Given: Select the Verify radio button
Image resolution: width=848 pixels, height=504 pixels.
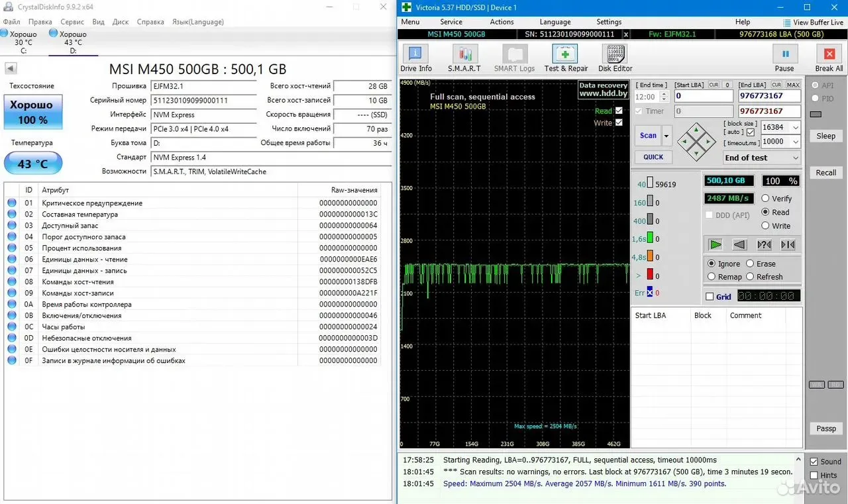Looking at the screenshot, I should (x=766, y=199).
